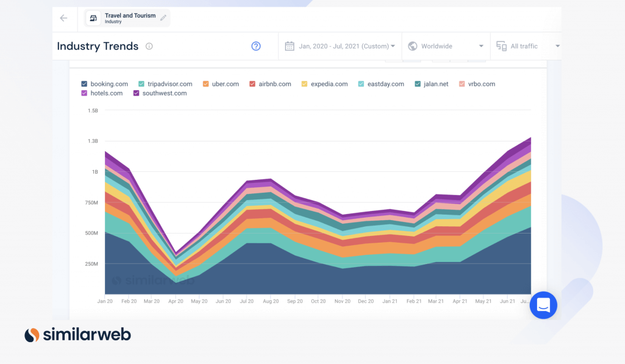
Task: Click the Jun 21 axis label
Action: coord(507,301)
